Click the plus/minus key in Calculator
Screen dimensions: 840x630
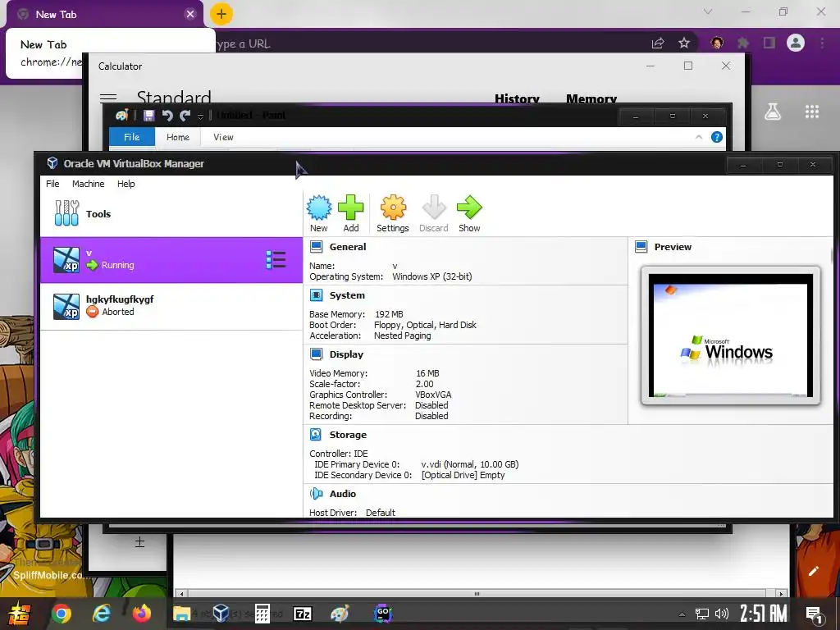tap(139, 542)
